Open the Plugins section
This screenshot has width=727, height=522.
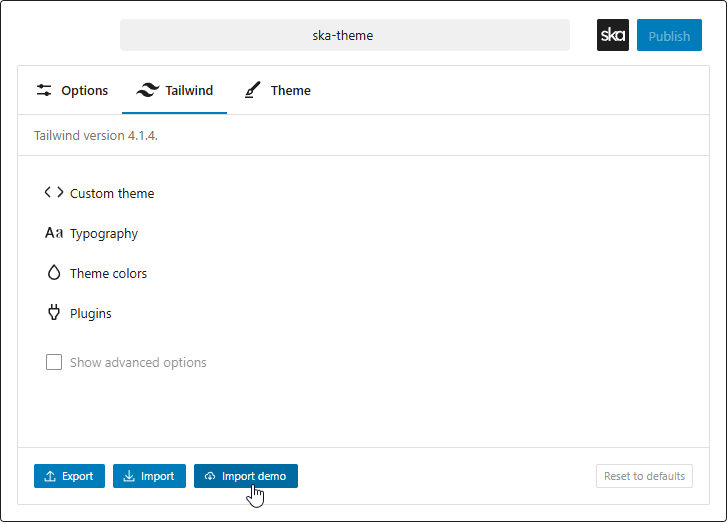point(91,313)
